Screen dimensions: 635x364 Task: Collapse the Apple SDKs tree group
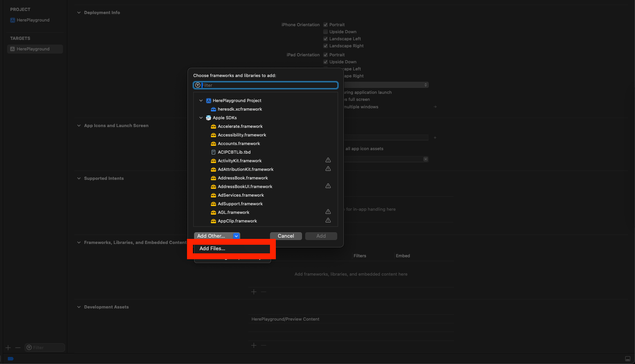pos(201,118)
